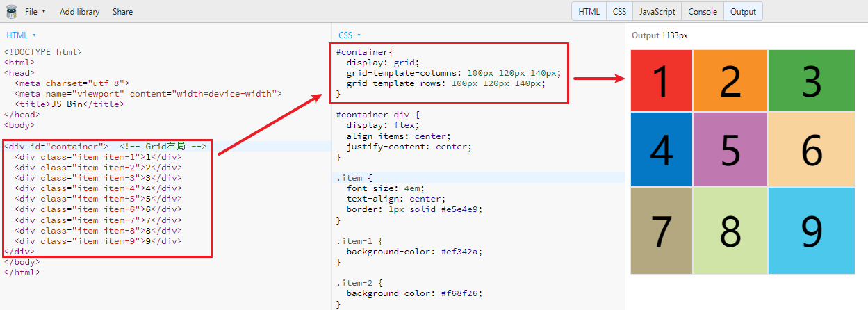Image resolution: width=868 pixels, height=310 pixels.
Task: Click the item-1 div line in HTML
Action: pyautogui.click(x=98, y=157)
